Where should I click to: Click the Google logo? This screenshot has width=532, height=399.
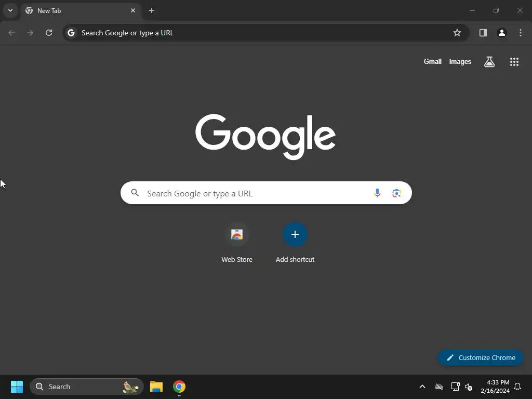265,137
